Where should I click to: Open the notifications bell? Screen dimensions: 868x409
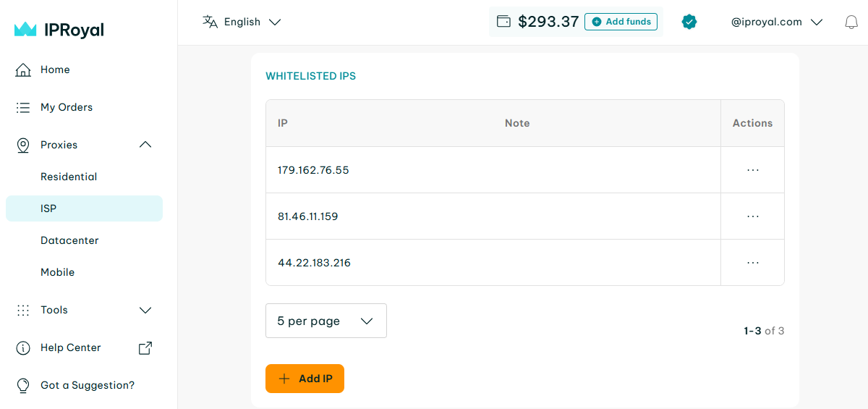[x=851, y=22]
